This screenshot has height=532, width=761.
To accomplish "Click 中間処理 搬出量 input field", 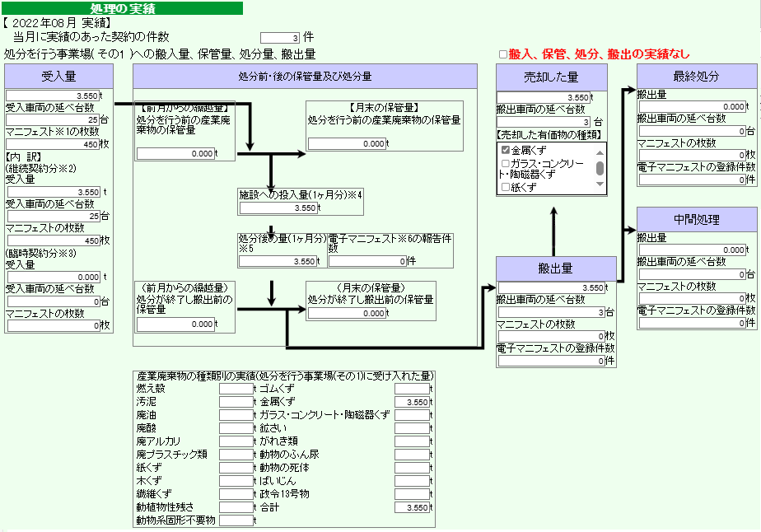I will pos(693,250).
